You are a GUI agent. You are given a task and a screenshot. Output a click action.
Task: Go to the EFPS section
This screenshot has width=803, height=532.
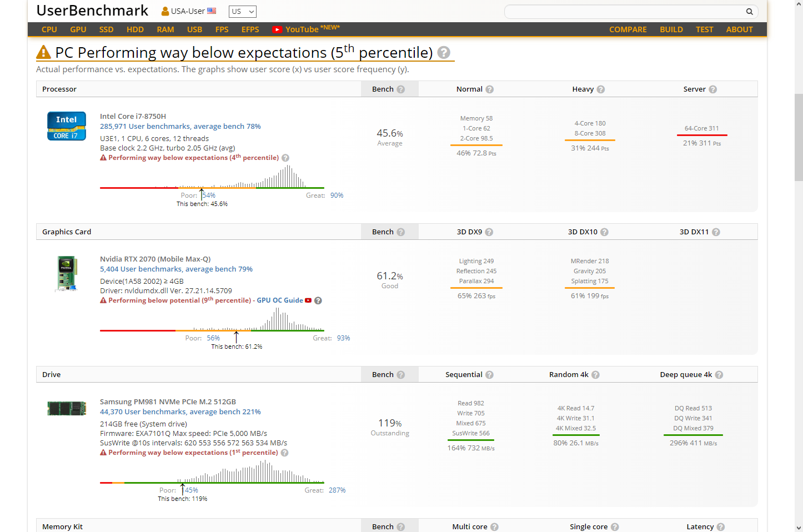(250, 29)
